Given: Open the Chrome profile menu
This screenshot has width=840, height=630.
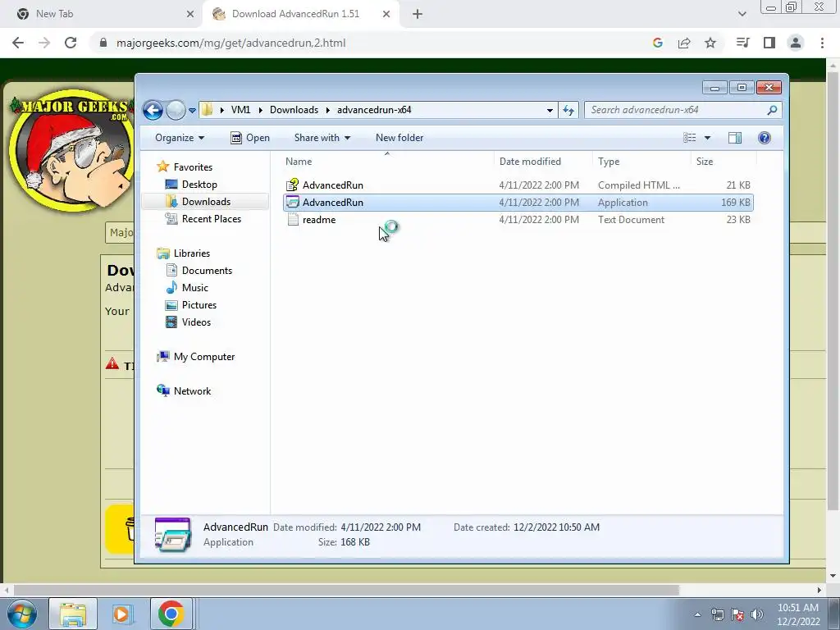Looking at the screenshot, I should click(x=796, y=43).
